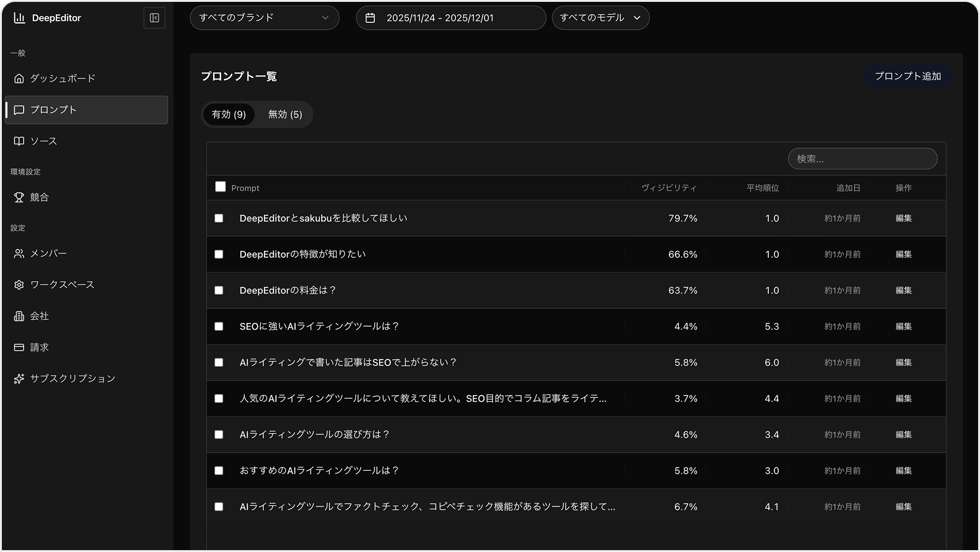Click the gear icon beside ワークスペース
Viewport: 980px width, 552px height.
coord(19,284)
